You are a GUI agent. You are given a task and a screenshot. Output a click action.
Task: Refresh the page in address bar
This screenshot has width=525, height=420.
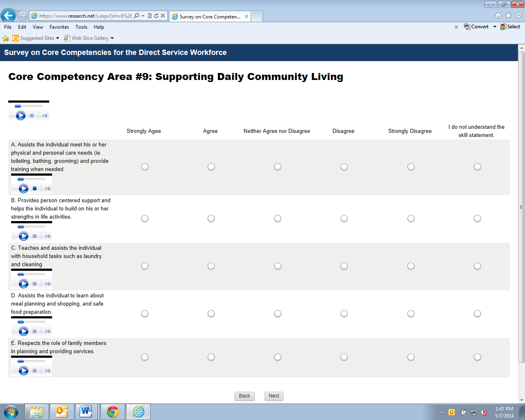coord(156,16)
